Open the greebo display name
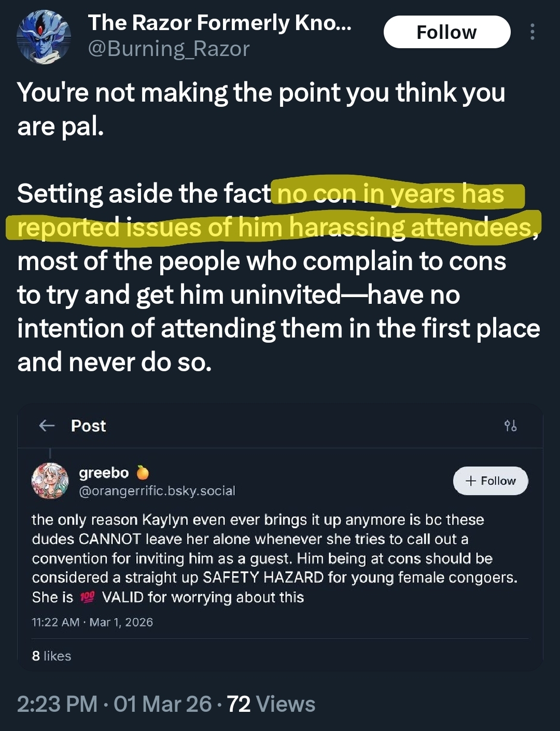The image size is (560, 731). coord(104,473)
